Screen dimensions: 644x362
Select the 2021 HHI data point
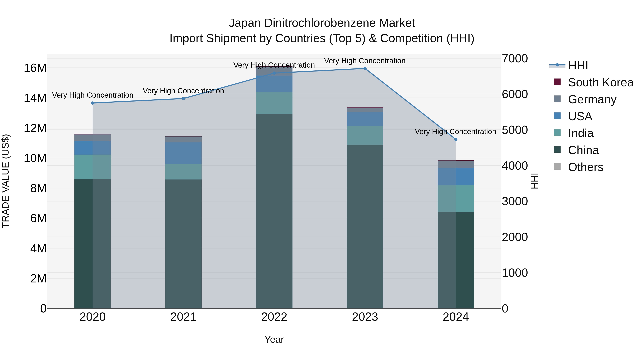[183, 98]
